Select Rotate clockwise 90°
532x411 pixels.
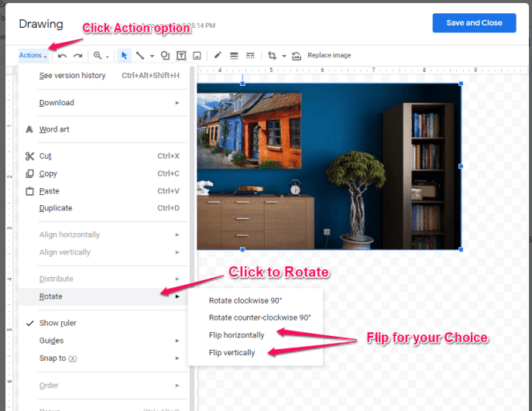pos(255,300)
